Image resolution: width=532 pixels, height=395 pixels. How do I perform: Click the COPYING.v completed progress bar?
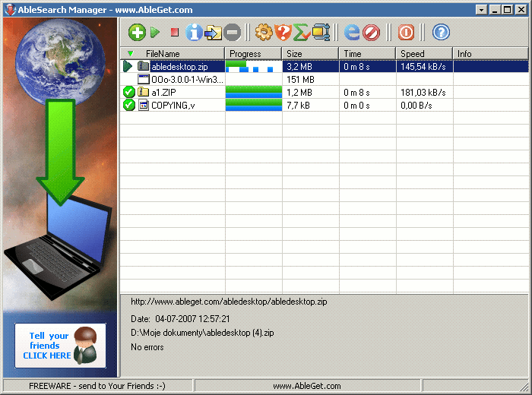coord(253,105)
